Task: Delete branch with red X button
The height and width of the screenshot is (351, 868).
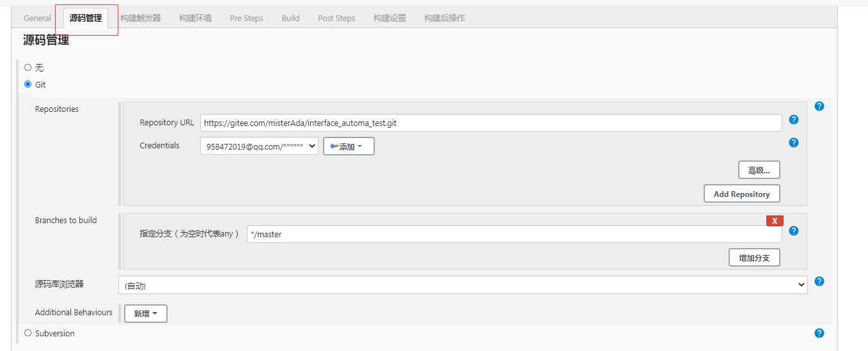Action: (775, 221)
